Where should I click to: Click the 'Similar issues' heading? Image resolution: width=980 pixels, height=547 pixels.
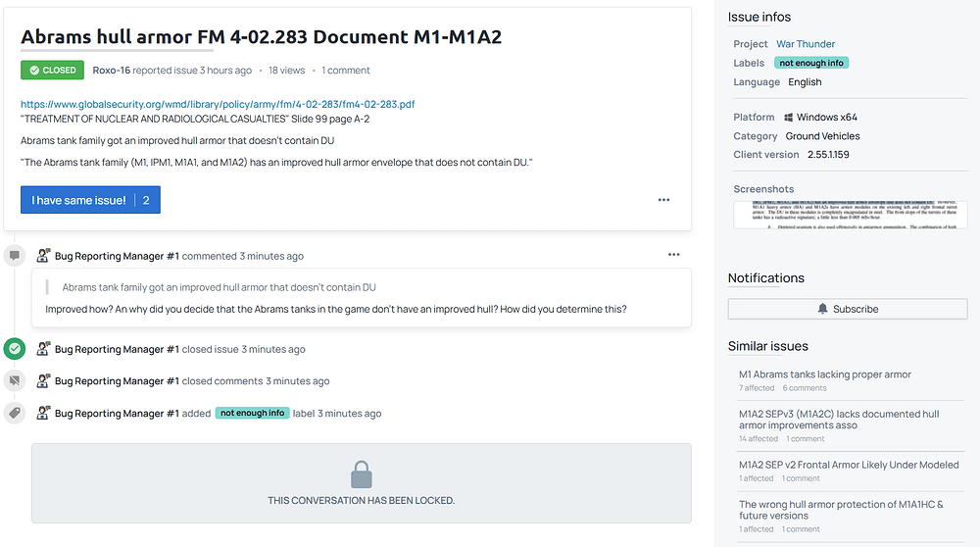(767, 346)
